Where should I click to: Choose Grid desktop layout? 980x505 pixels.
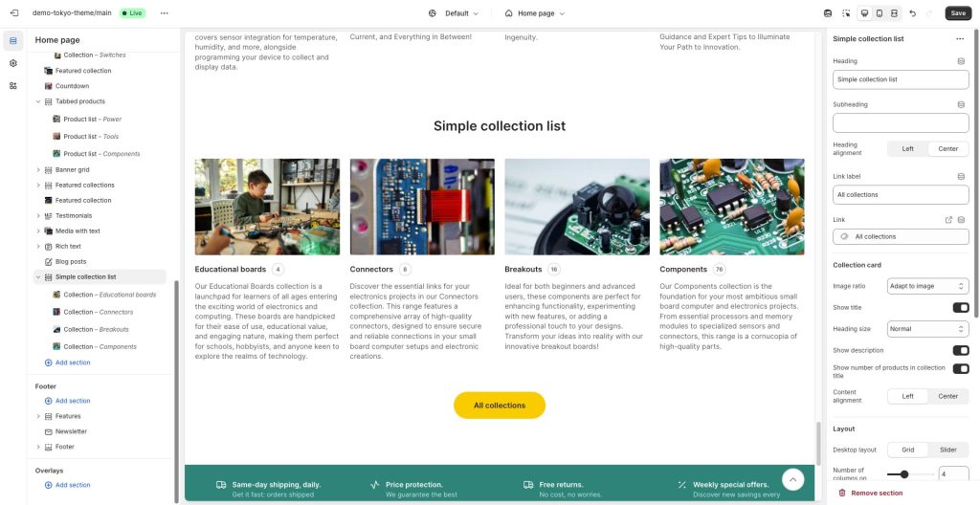tap(907, 450)
